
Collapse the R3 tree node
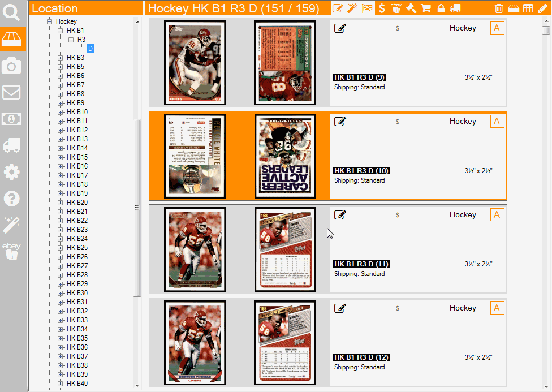coord(71,40)
